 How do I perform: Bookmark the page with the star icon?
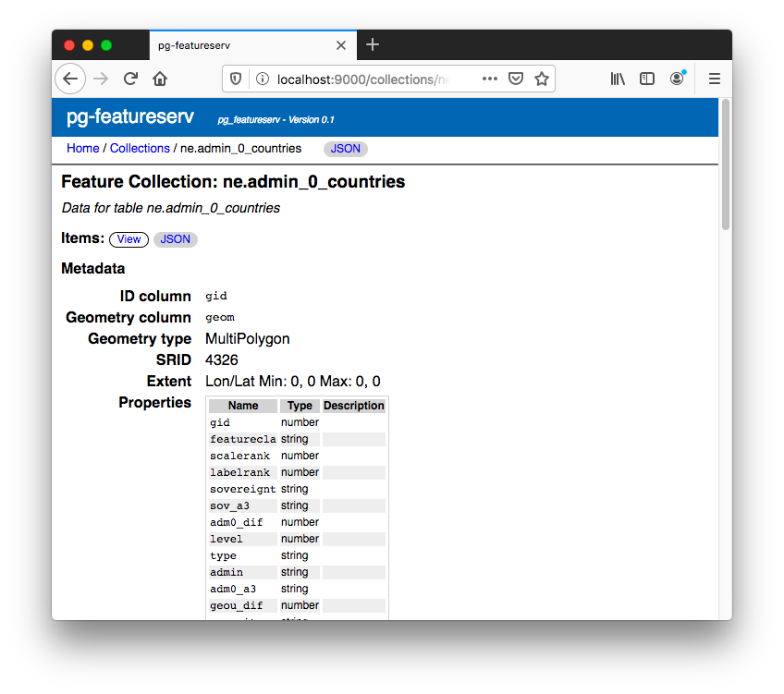[541, 79]
